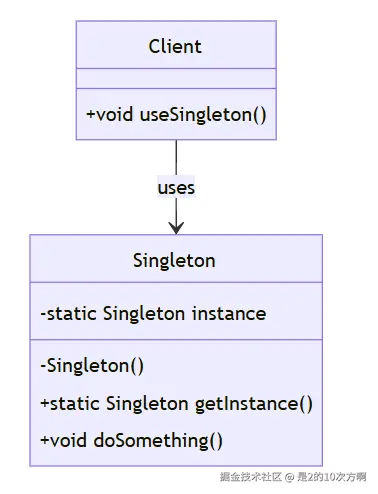The height and width of the screenshot is (494, 378).
Task: Click the @ symbol in the watermark
Action: tap(290, 477)
